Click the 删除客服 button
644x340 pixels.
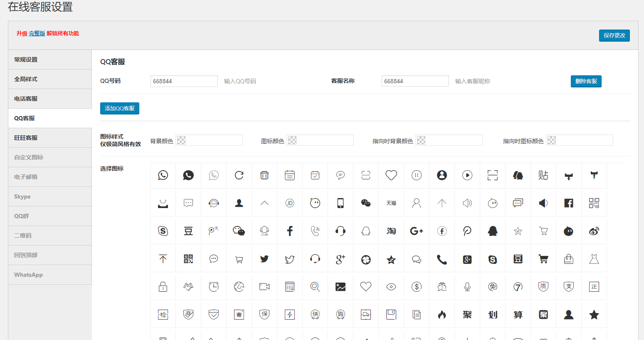586,81
